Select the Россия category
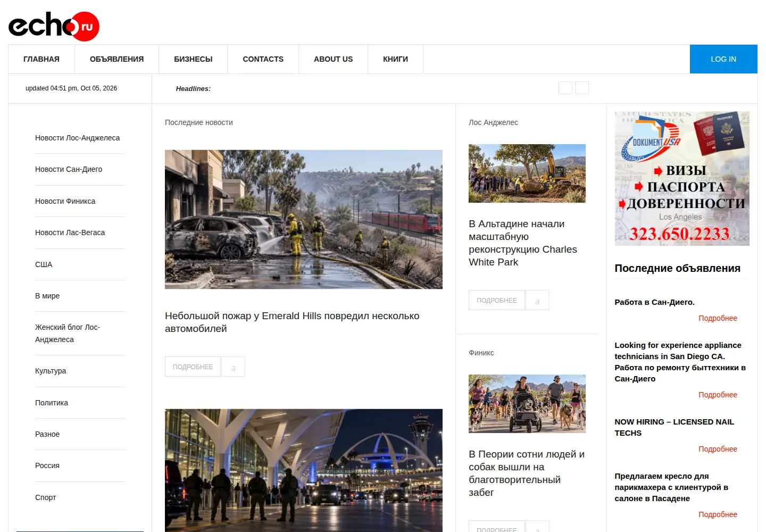Image resolution: width=766 pixels, height=532 pixels. [47, 465]
